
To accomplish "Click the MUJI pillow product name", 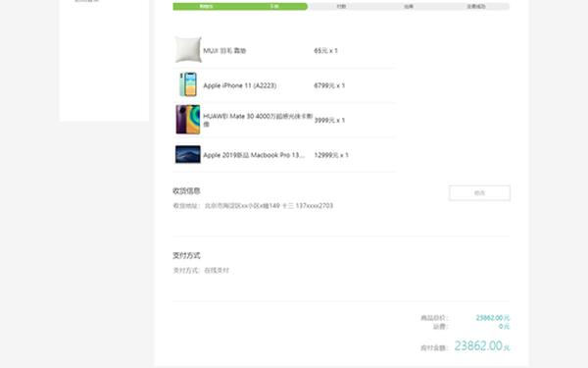I will pyautogui.click(x=224, y=51).
